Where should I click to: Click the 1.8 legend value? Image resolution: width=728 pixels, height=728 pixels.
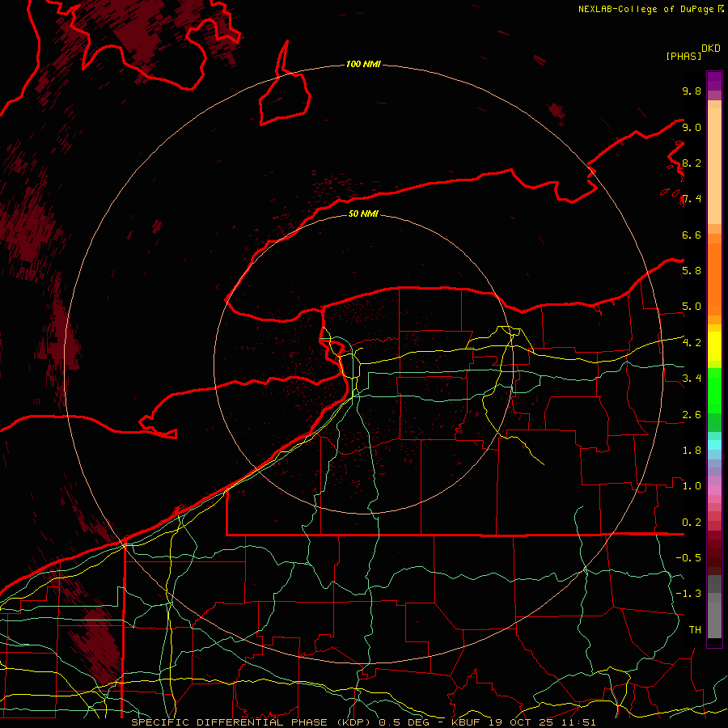[692, 451]
